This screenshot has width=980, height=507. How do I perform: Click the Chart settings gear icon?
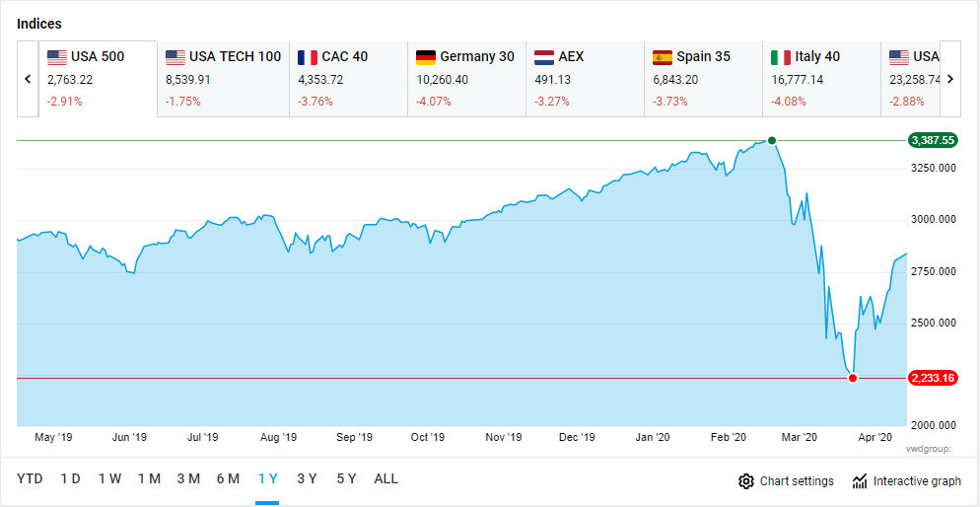coord(746,481)
